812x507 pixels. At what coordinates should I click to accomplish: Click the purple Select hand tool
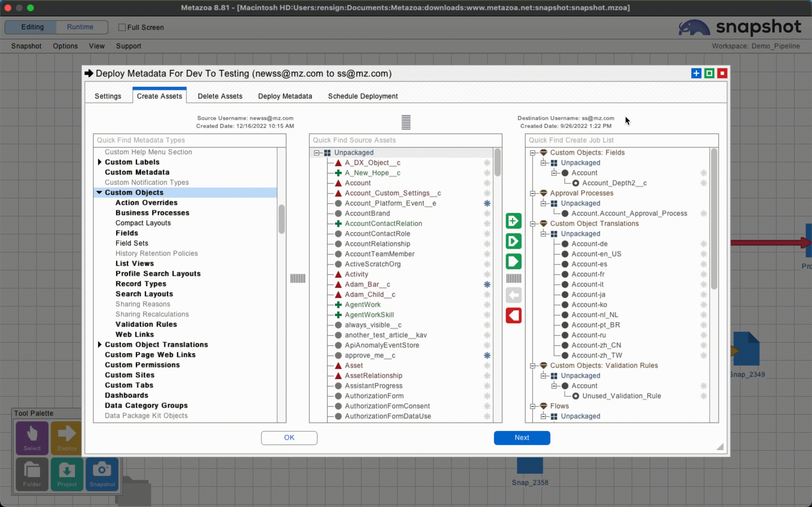pyautogui.click(x=32, y=438)
